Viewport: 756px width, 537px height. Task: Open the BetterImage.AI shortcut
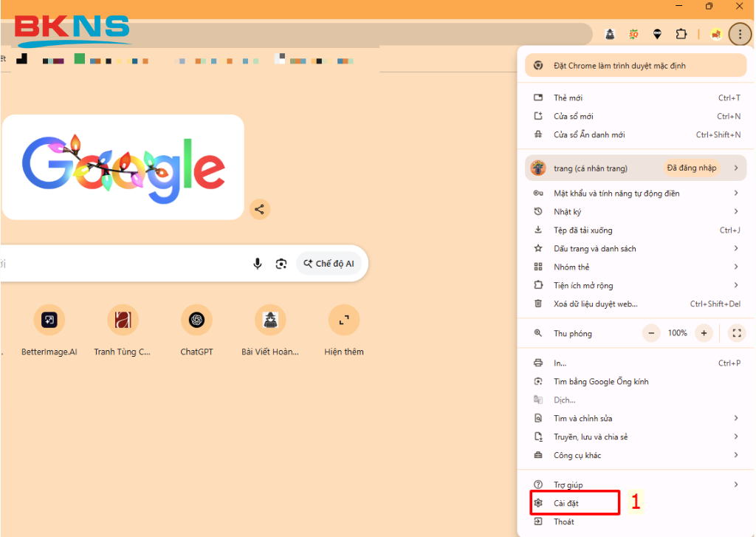pos(49,319)
